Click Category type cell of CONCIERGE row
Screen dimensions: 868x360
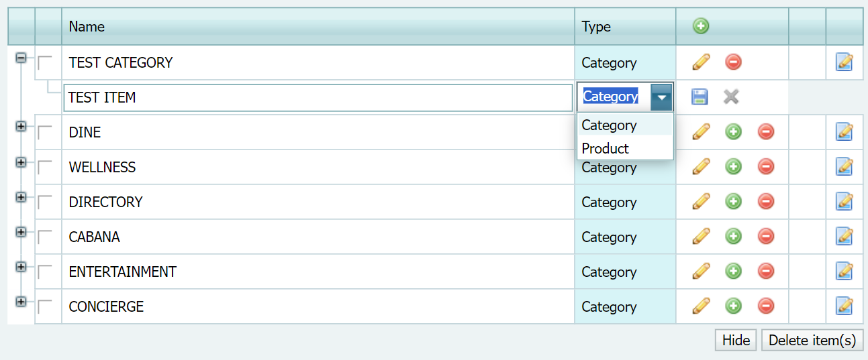[x=625, y=306]
